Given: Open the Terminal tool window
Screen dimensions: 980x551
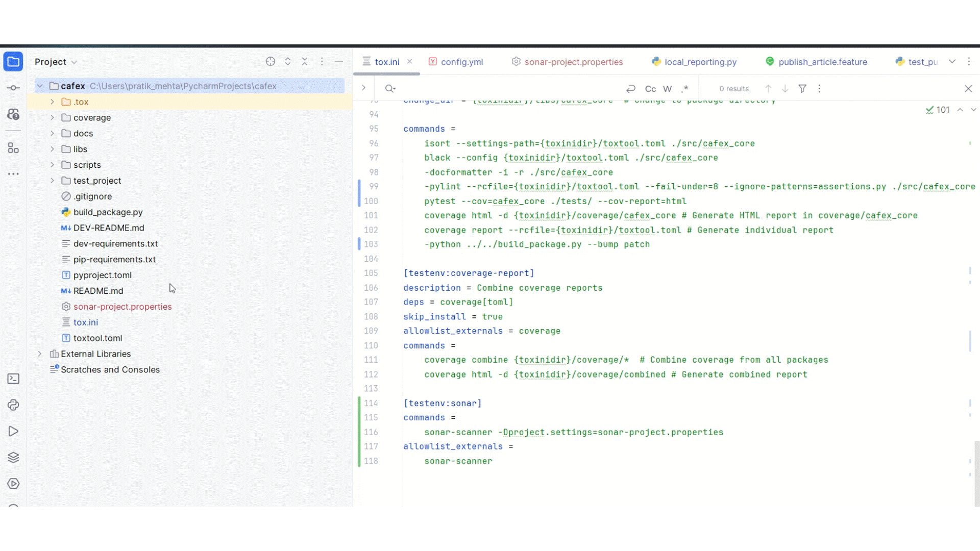Looking at the screenshot, I should (x=13, y=379).
